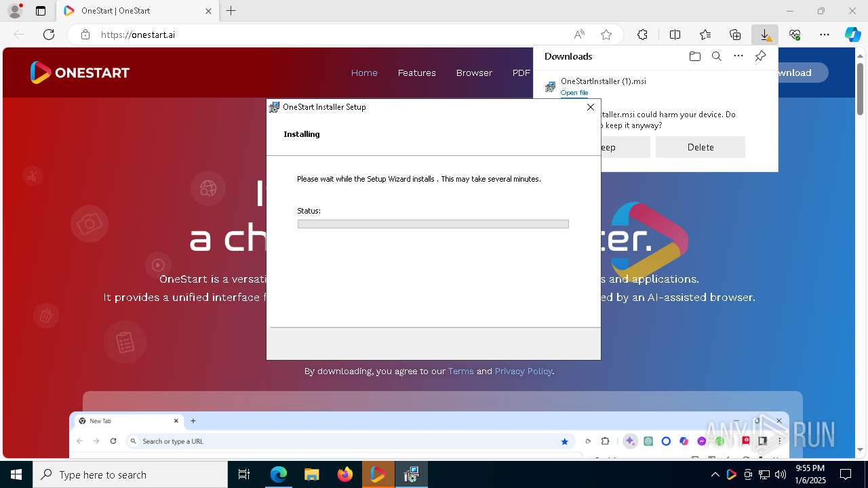868x488 pixels.
Task: Open more options in Downloads panel
Action: click(738, 56)
